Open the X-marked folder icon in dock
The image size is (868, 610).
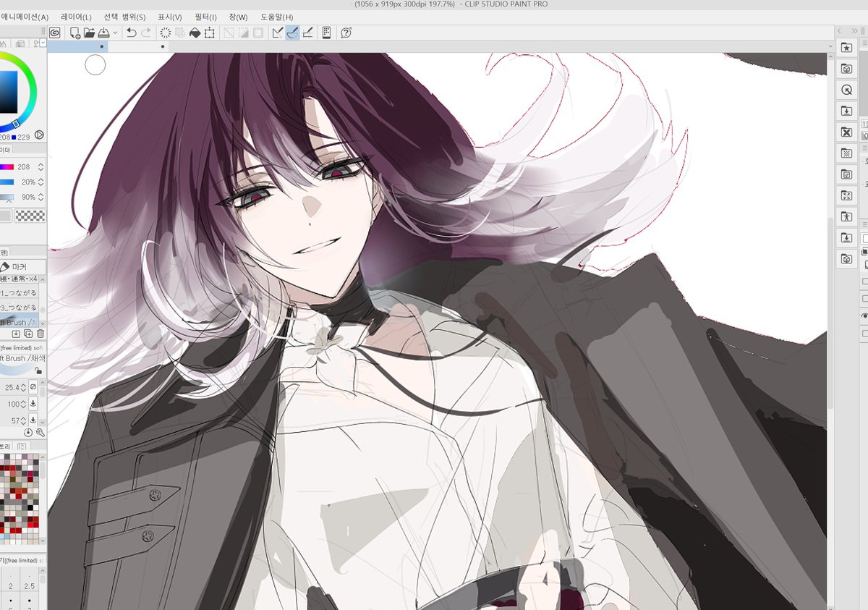coord(846,132)
